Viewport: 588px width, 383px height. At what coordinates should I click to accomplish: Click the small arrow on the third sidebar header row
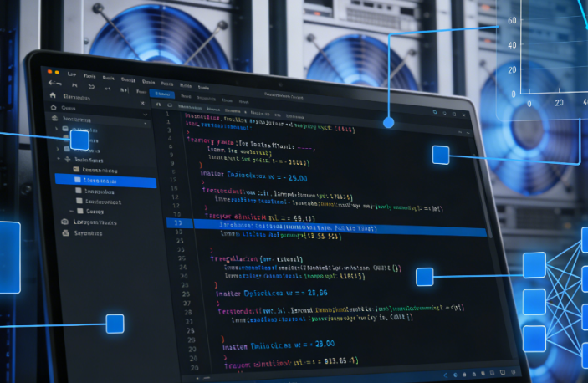click(146, 123)
